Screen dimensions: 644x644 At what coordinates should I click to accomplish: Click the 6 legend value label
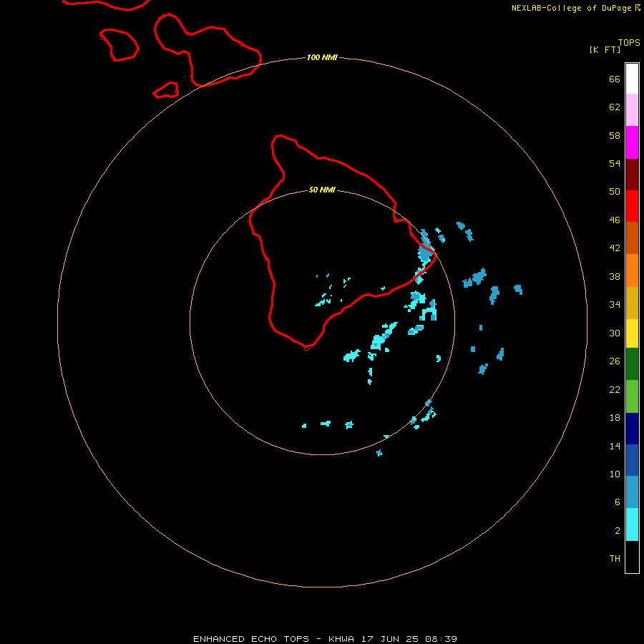click(618, 502)
